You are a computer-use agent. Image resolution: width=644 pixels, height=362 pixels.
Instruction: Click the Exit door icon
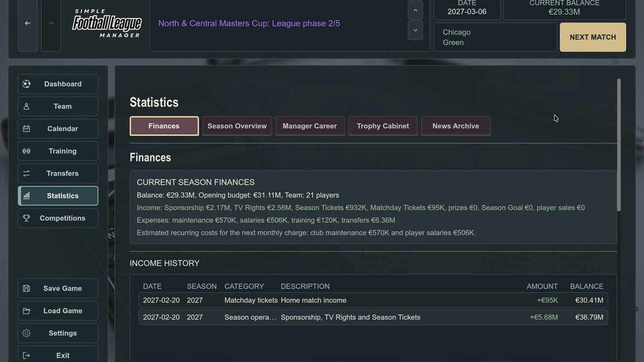click(26, 356)
